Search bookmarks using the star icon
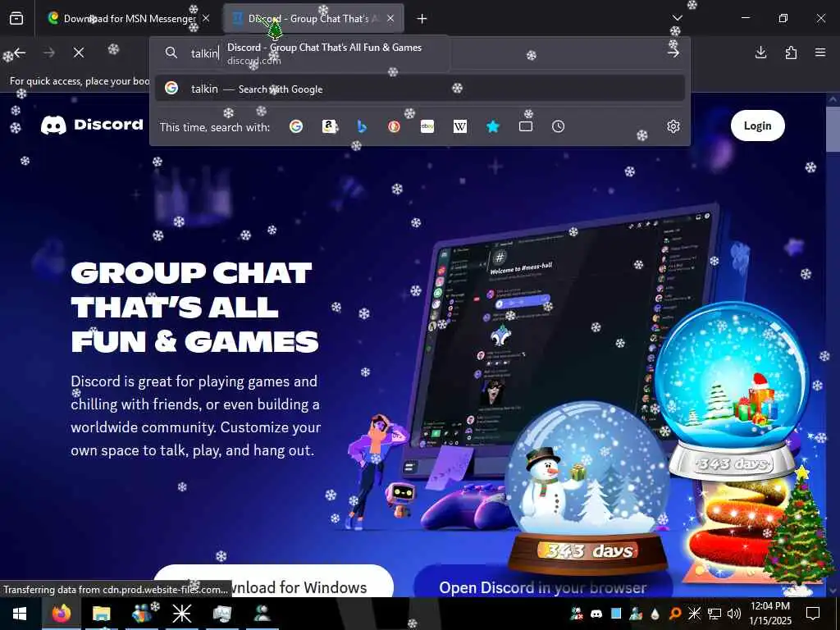Viewport: 840px width, 630px height. (x=493, y=126)
